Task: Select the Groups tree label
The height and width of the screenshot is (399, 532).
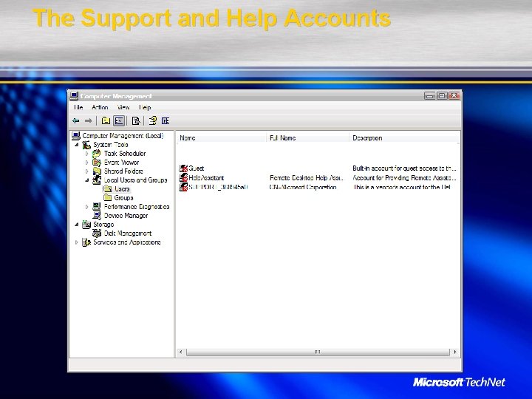Action: 123,197
